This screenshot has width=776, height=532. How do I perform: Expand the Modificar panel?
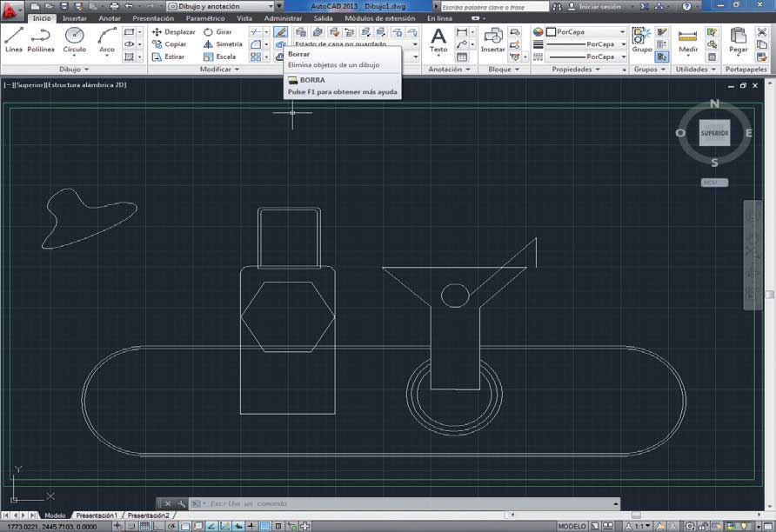[x=219, y=70]
